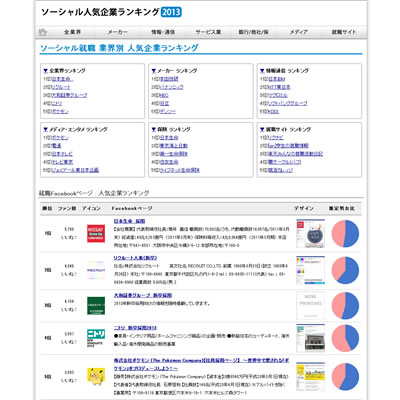Open KDDI link in 情報通信 ranking
This screenshot has width=400, height=400.
[274, 111]
